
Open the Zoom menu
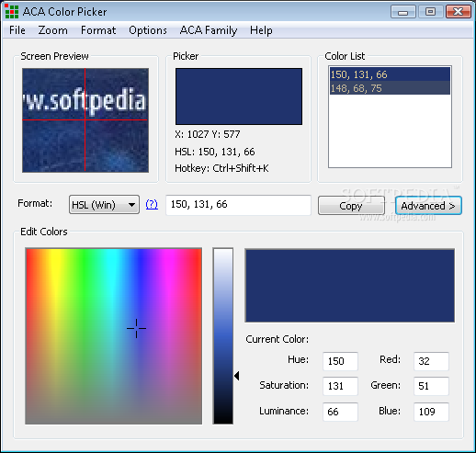[x=52, y=30]
